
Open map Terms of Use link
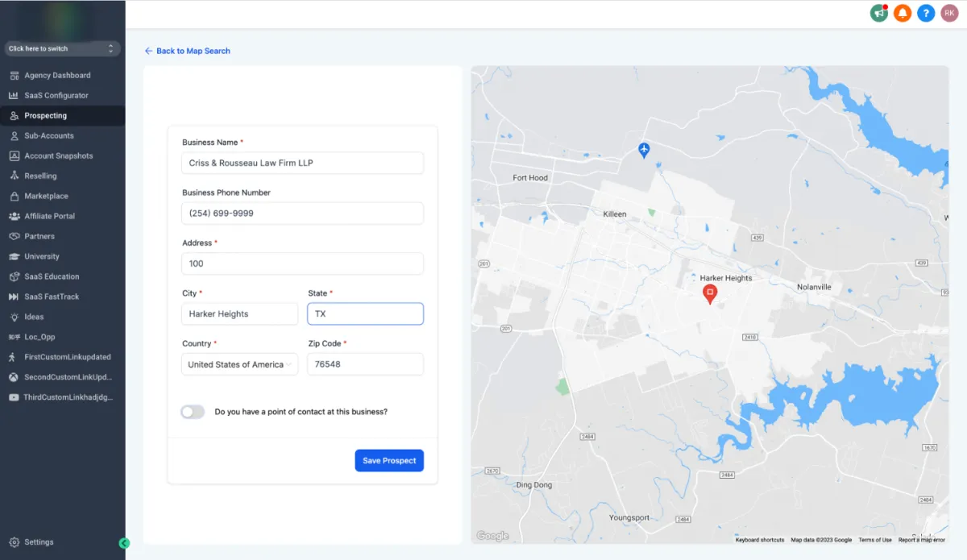[875, 540]
